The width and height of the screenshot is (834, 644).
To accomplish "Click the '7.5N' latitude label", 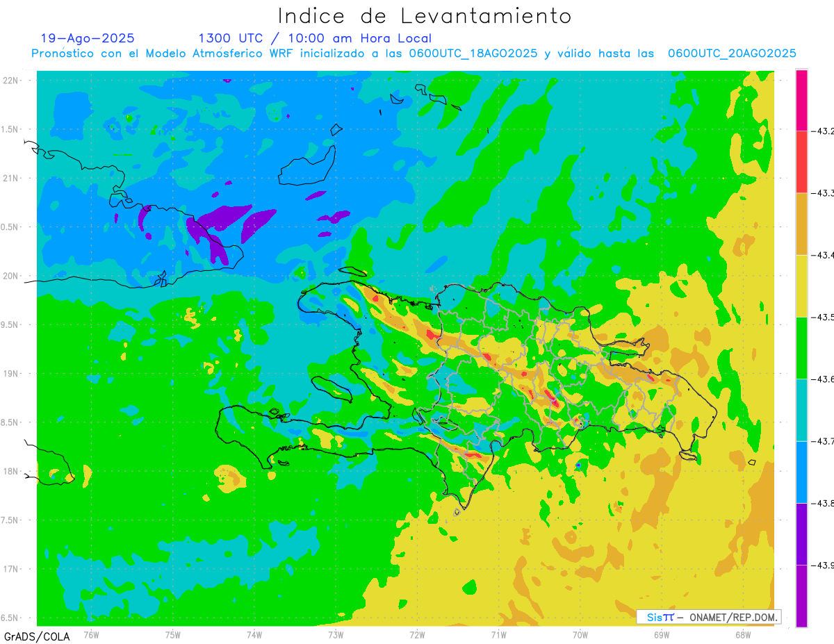I will (10, 520).
